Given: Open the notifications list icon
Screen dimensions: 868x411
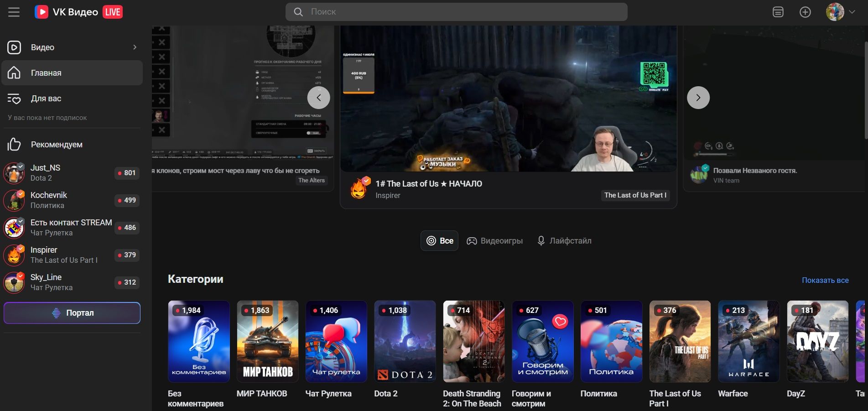Looking at the screenshot, I should pyautogui.click(x=778, y=12).
